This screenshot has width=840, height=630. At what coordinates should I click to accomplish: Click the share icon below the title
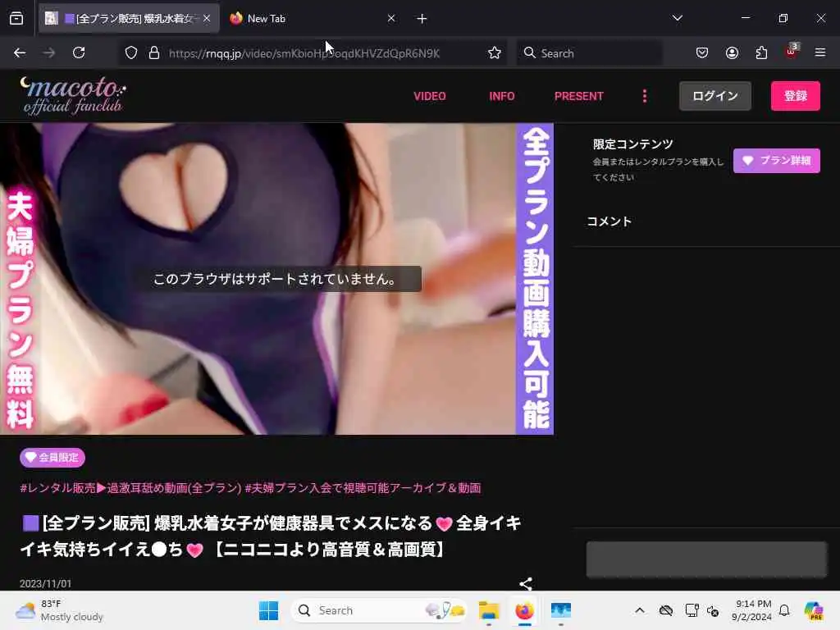pyautogui.click(x=526, y=583)
